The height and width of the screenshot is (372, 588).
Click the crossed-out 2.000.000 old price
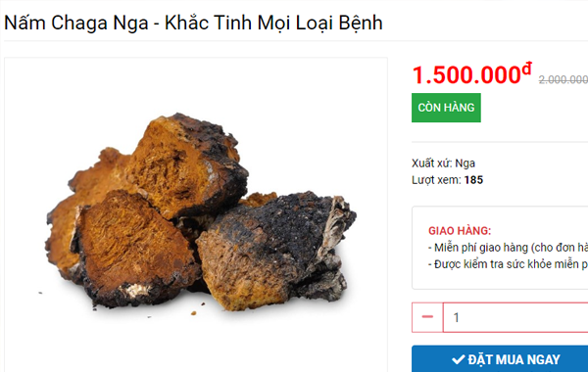[x=563, y=79]
